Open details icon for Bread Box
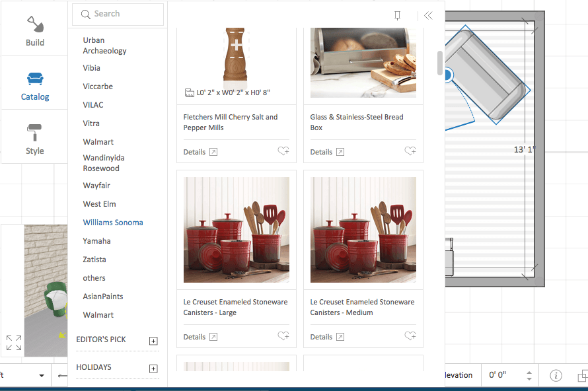 (x=340, y=152)
